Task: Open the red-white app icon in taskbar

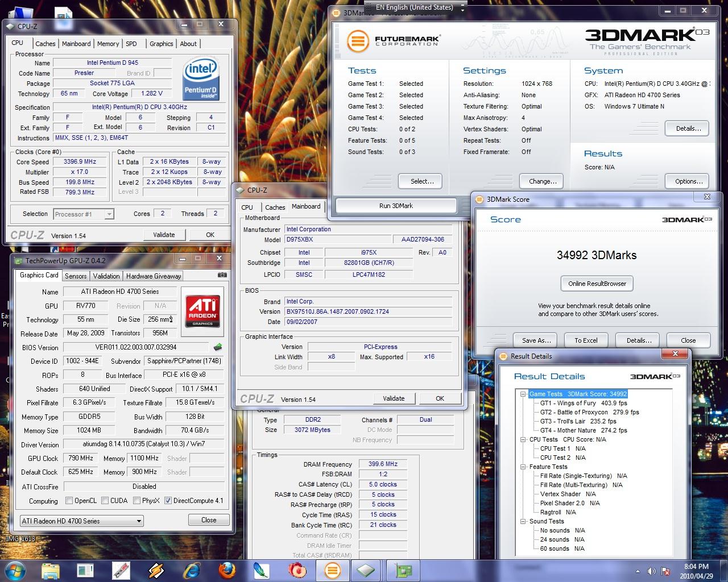Action: [x=121, y=570]
